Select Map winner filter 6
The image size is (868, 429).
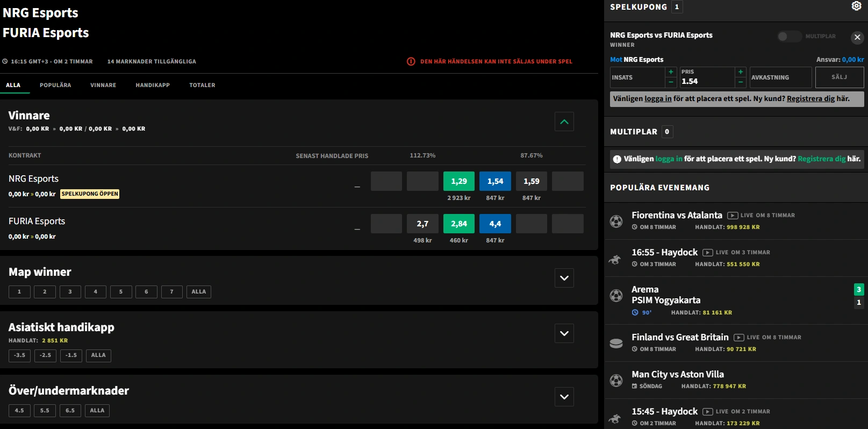click(x=146, y=292)
